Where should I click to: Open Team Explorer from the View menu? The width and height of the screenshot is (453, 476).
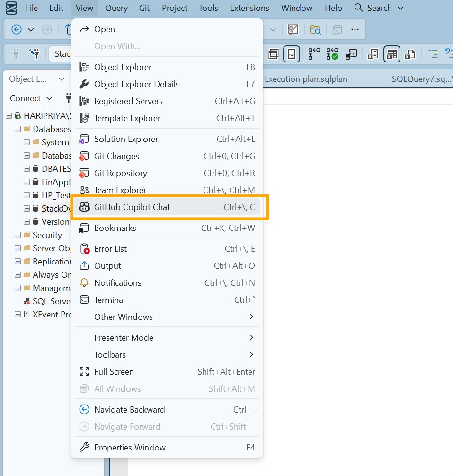click(167, 190)
